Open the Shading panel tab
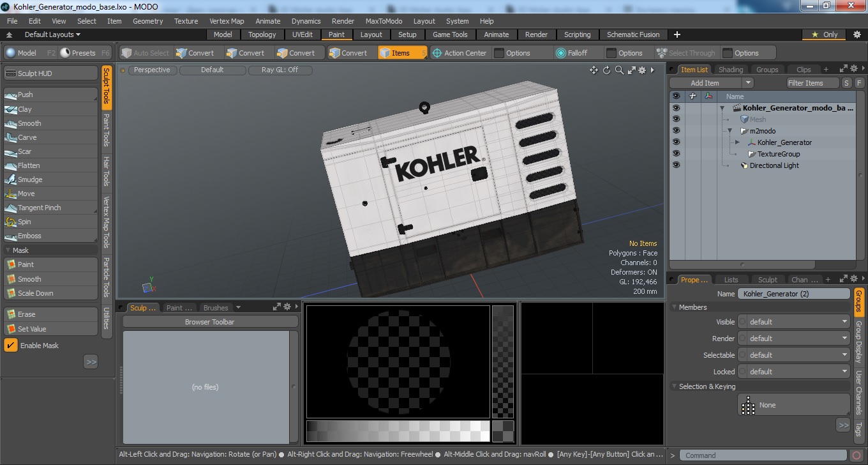Image resolution: width=868 pixels, height=465 pixels. coord(731,70)
